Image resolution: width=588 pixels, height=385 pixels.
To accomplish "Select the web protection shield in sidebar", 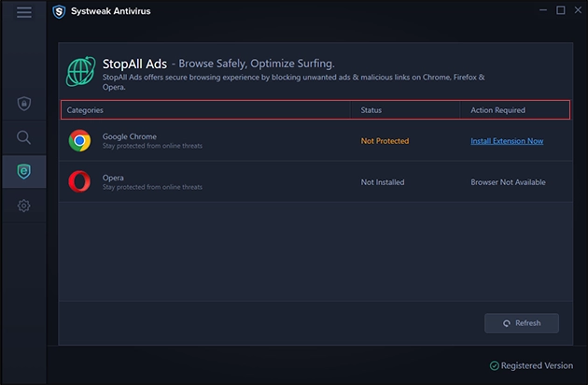I will tap(24, 171).
